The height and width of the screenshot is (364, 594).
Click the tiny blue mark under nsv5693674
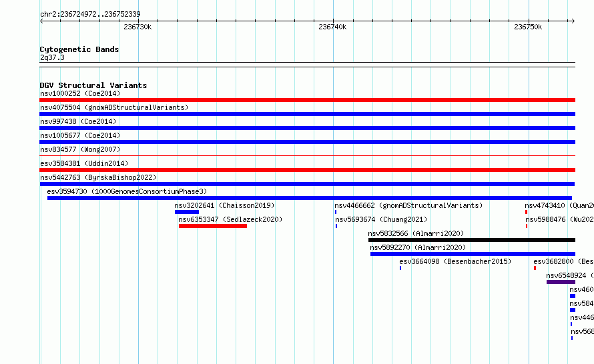pos(336,226)
